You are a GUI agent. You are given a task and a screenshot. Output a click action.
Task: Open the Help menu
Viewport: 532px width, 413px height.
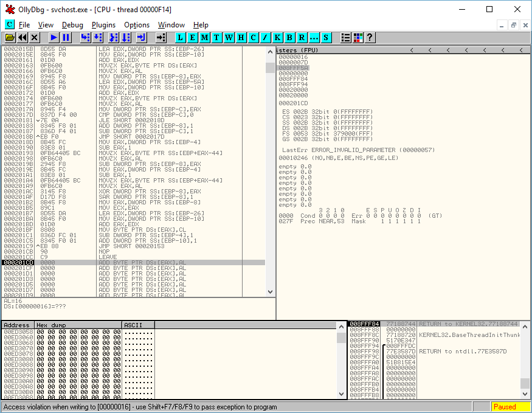201,25
